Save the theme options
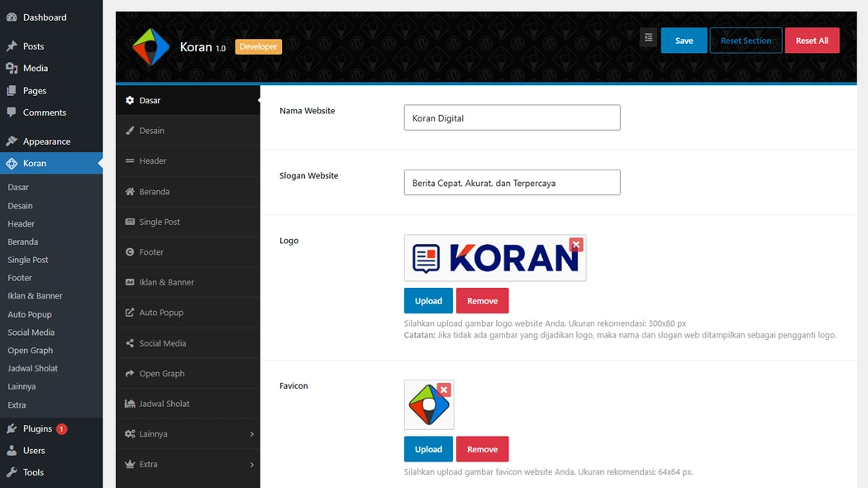The height and width of the screenshot is (488, 868). (684, 41)
